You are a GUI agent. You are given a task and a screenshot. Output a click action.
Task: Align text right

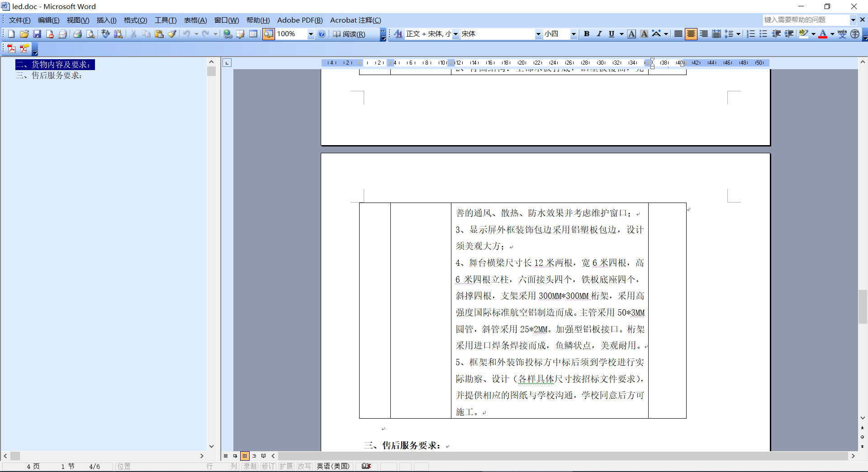704,34
